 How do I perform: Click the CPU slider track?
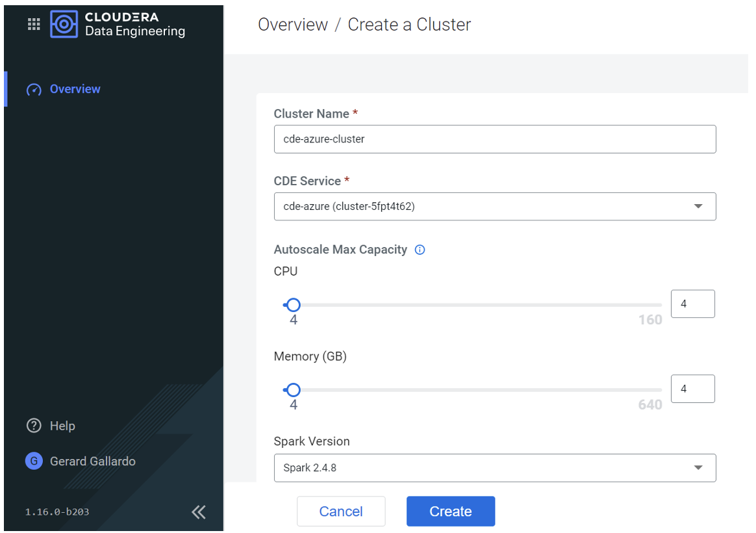(473, 305)
